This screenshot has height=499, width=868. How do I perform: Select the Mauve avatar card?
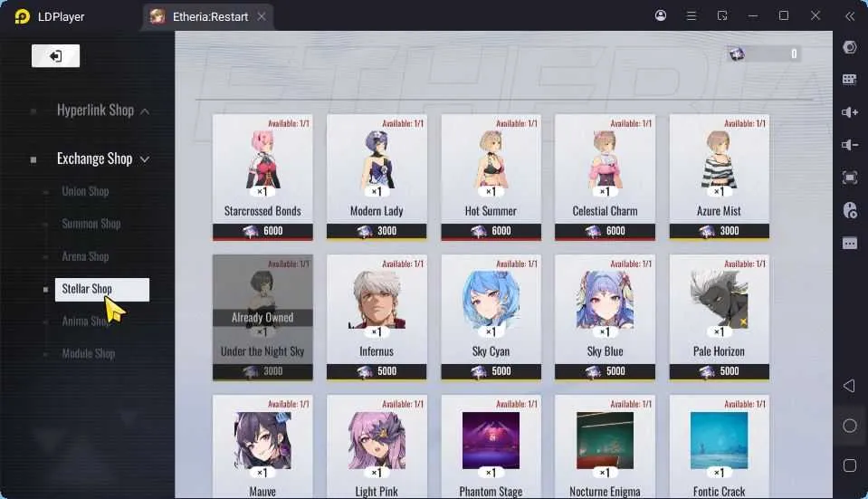click(262, 447)
